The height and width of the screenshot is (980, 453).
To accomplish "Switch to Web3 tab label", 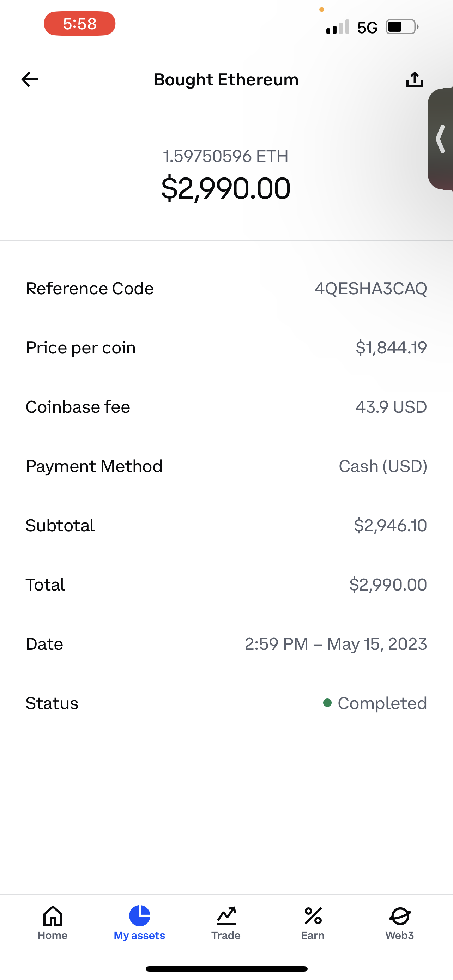I will click(399, 936).
